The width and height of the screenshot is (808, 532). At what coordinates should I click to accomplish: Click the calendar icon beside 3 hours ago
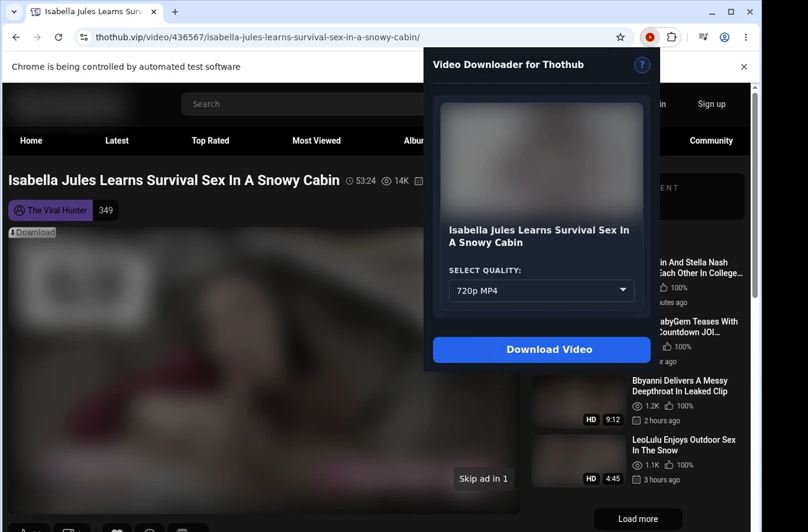click(x=637, y=480)
